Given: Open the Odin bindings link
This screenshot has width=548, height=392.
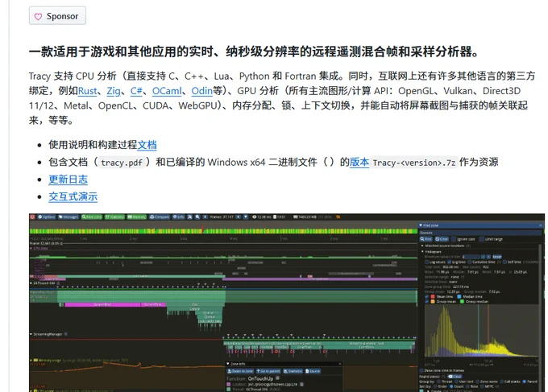Looking at the screenshot, I should 201,91.
